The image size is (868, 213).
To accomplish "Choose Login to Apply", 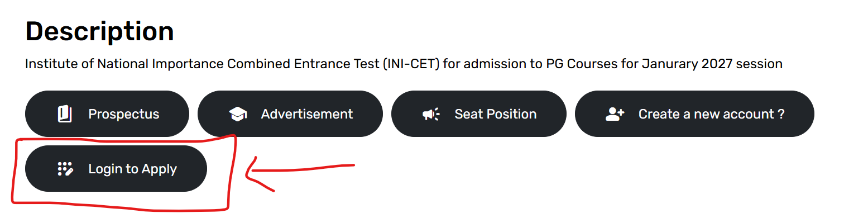I will [x=116, y=168].
